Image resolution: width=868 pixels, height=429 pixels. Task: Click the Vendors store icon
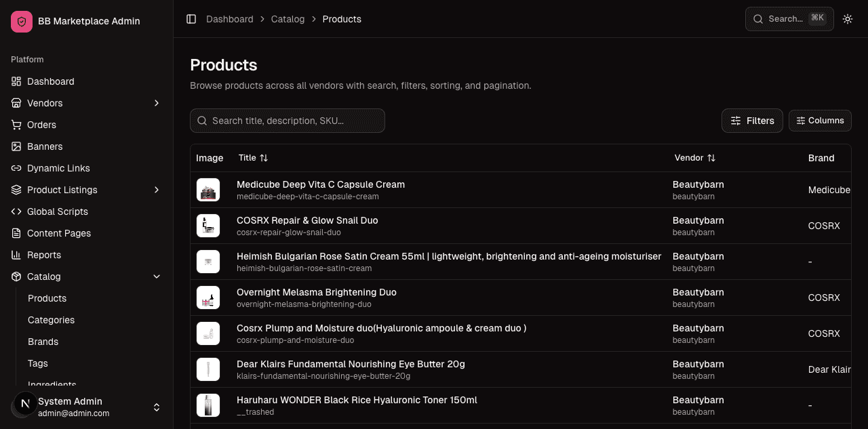tap(16, 103)
